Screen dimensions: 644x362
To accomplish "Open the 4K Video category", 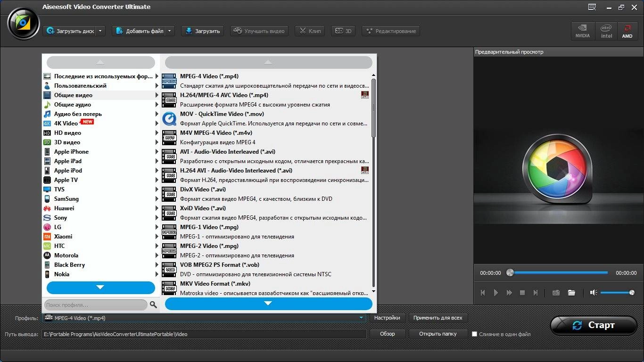I will [101, 123].
